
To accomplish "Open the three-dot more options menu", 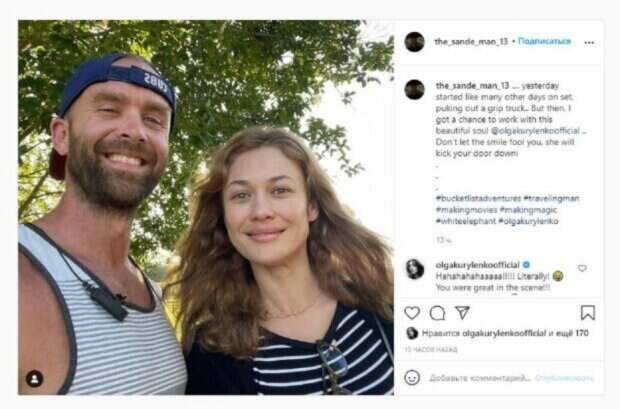I will click(589, 42).
